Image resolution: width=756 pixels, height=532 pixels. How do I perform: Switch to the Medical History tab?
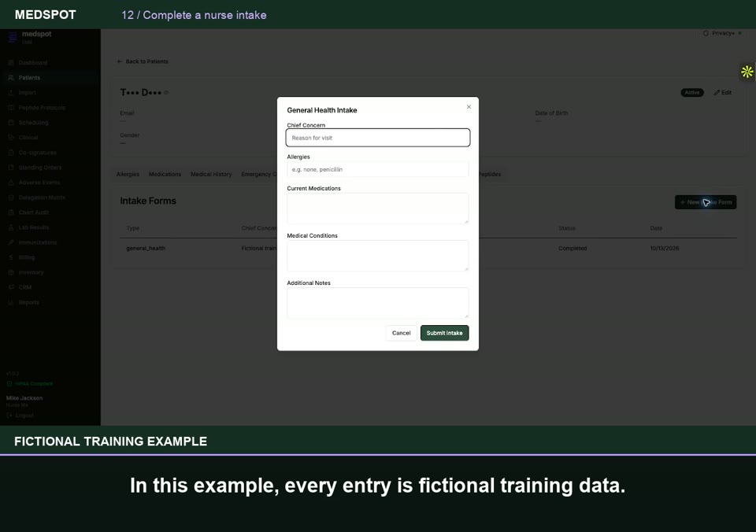211,175
